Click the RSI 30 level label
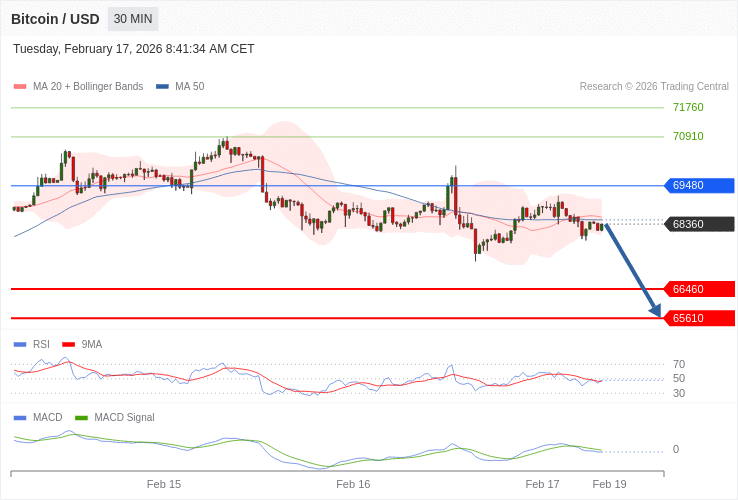The height and width of the screenshot is (500, 738). click(679, 393)
